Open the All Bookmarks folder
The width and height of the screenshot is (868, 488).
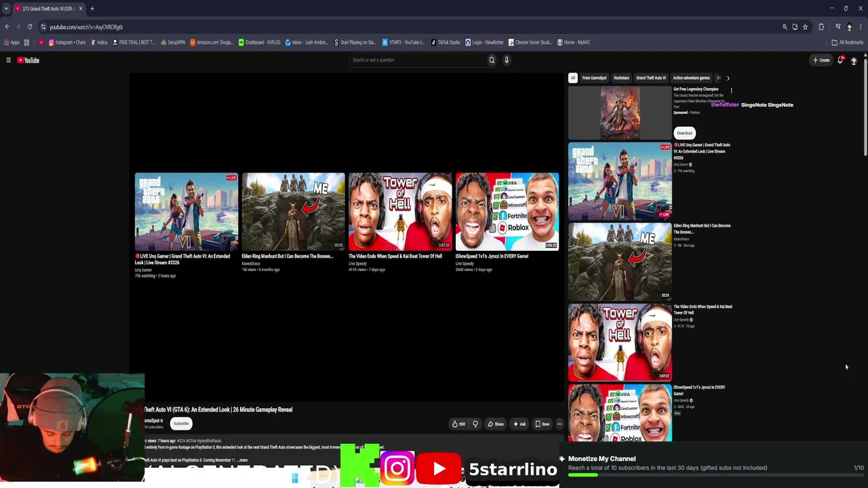click(x=847, y=43)
